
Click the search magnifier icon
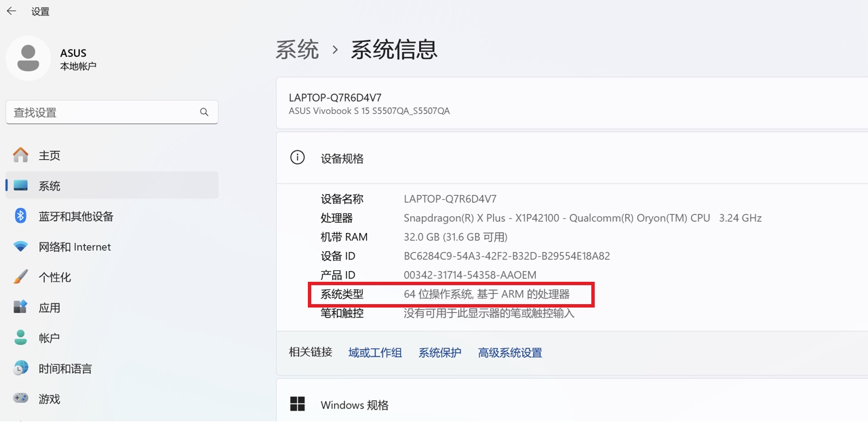point(204,112)
